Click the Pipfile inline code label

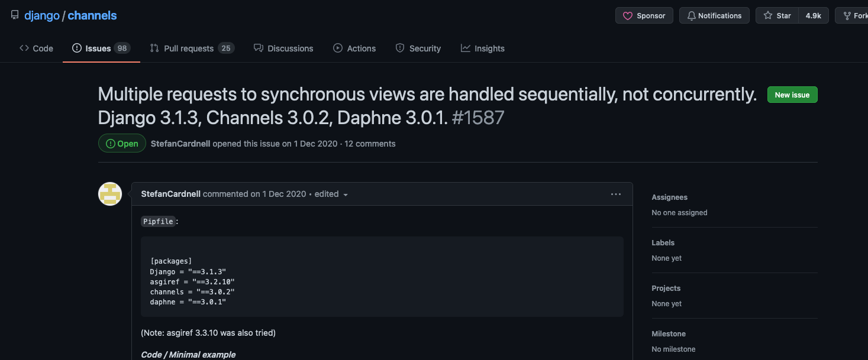coord(158,222)
